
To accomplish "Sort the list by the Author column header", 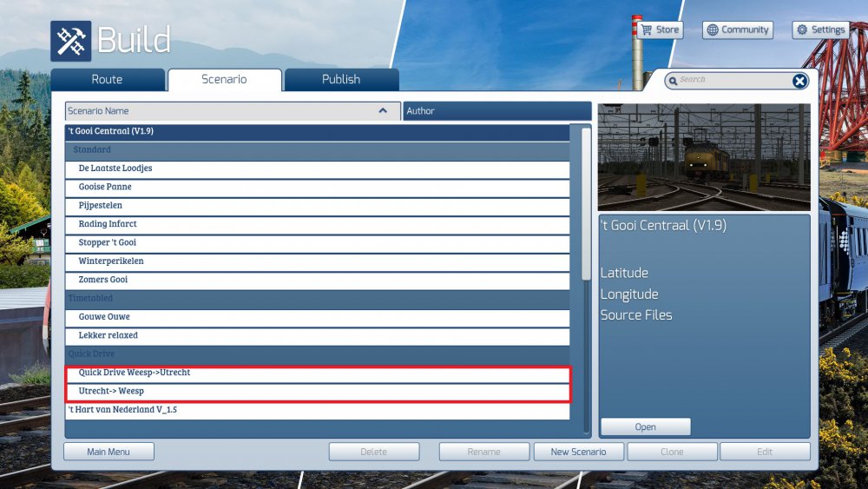I will click(496, 111).
